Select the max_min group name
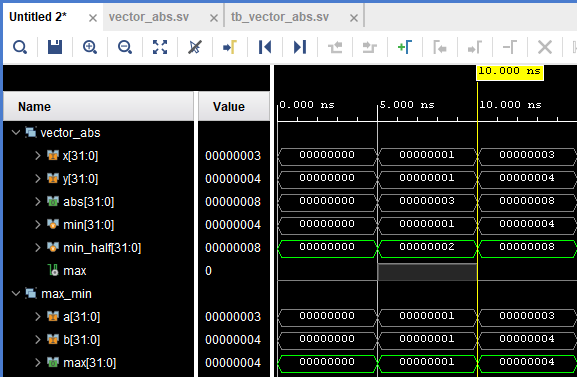This screenshot has height=377, width=577. pos(66,294)
